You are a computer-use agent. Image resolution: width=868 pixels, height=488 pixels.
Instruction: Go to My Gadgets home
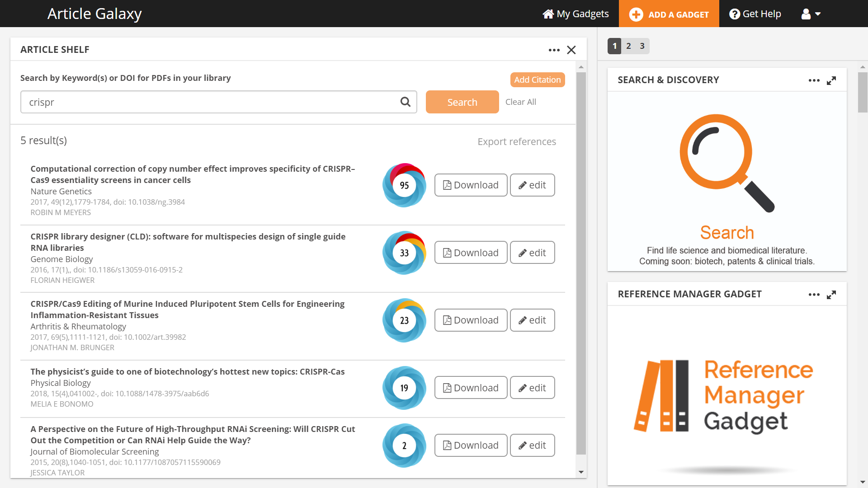tap(576, 14)
